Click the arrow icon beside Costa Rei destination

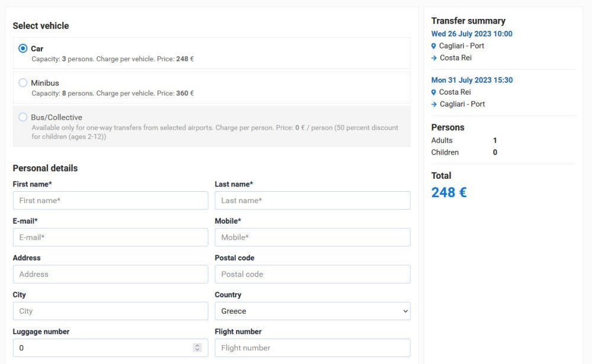434,58
